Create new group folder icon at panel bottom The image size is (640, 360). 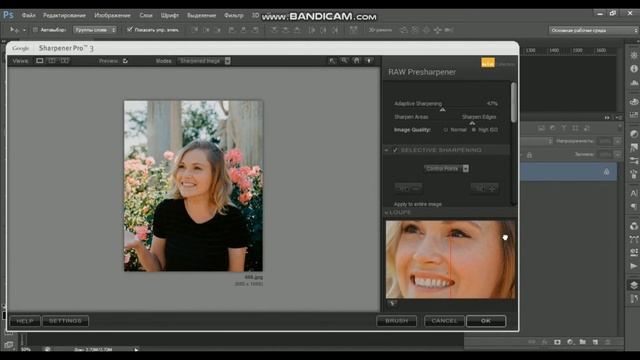[583, 342]
